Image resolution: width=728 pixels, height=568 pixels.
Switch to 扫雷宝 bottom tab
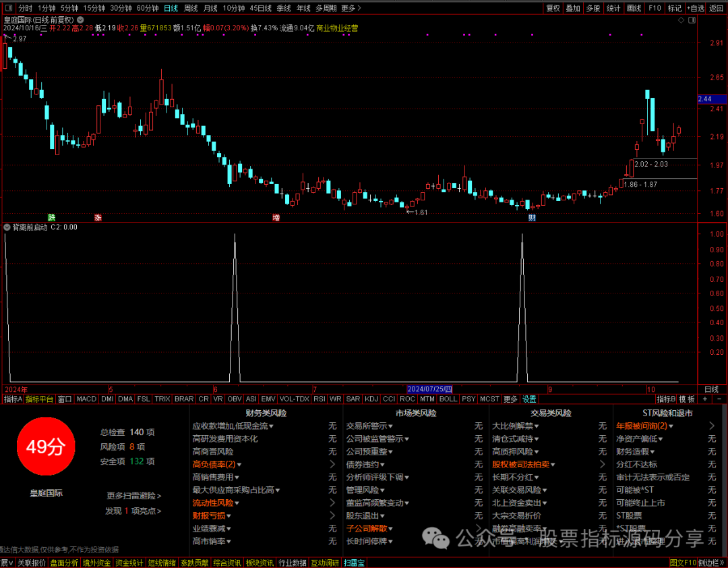(x=355, y=563)
